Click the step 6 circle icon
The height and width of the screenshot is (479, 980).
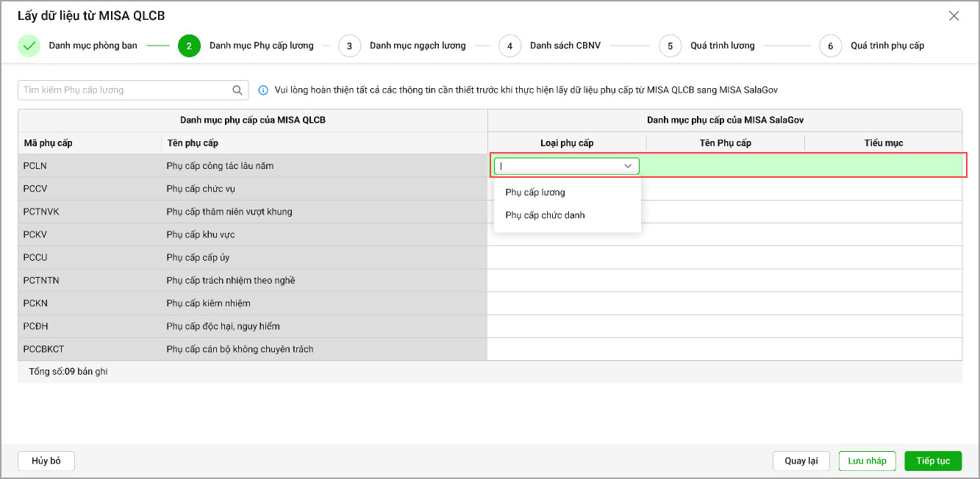[x=830, y=46]
